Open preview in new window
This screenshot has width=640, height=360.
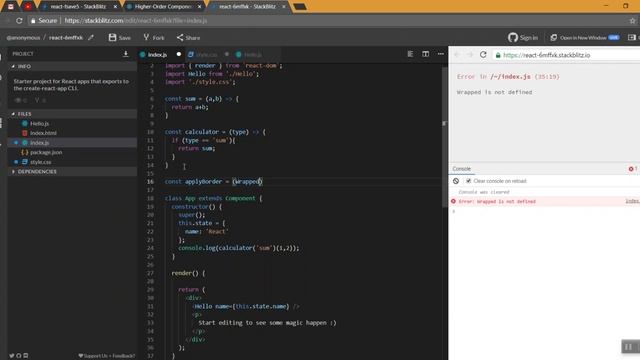[584, 38]
